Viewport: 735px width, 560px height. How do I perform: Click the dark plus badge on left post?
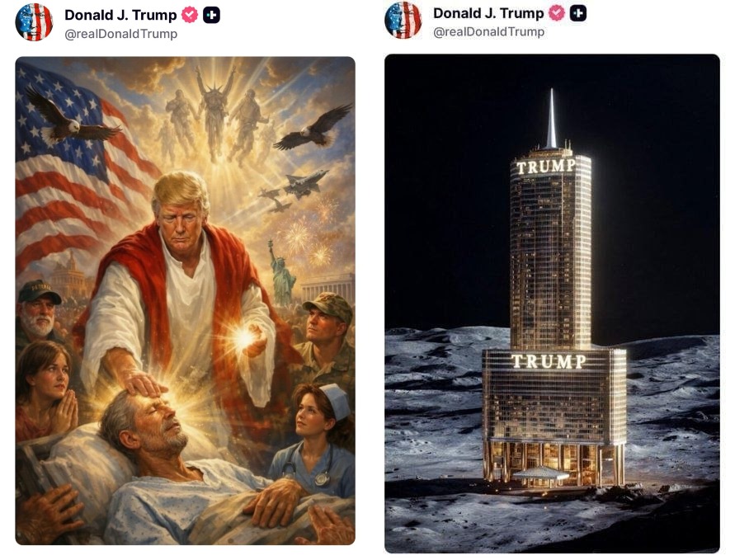pos(211,16)
